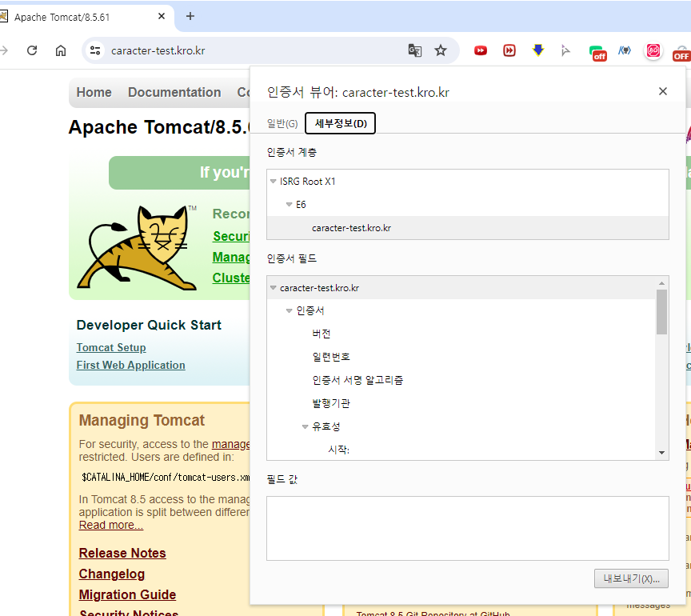691x616 pixels.
Task: Click the pink circular extension icon
Action: pos(653,50)
